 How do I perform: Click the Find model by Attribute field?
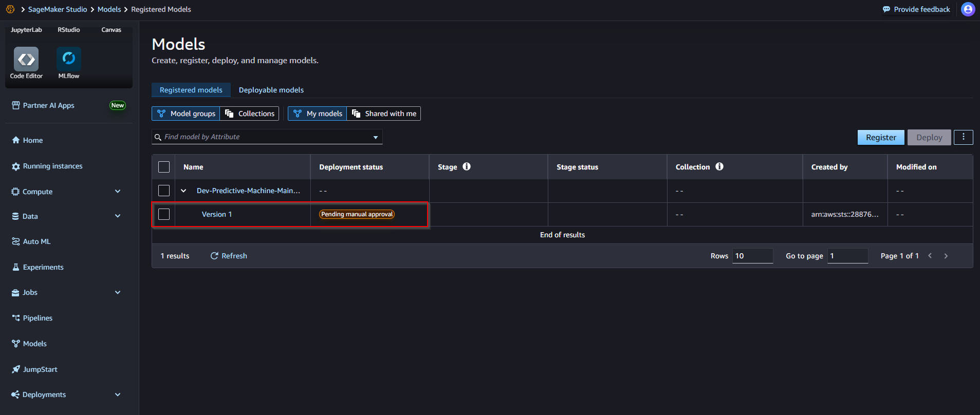(x=267, y=137)
